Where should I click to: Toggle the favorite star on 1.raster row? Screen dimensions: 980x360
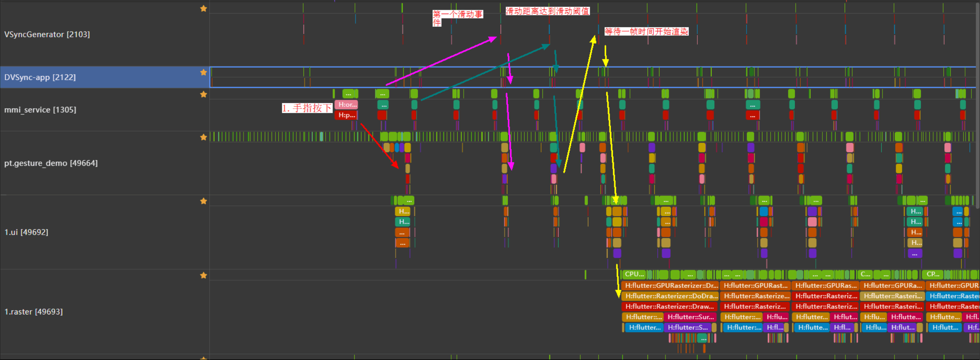click(203, 276)
